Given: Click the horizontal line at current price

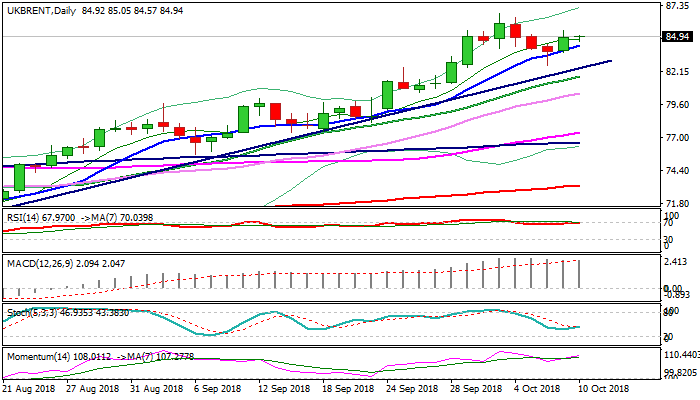Looking at the screenshot, I should point(300,37).
